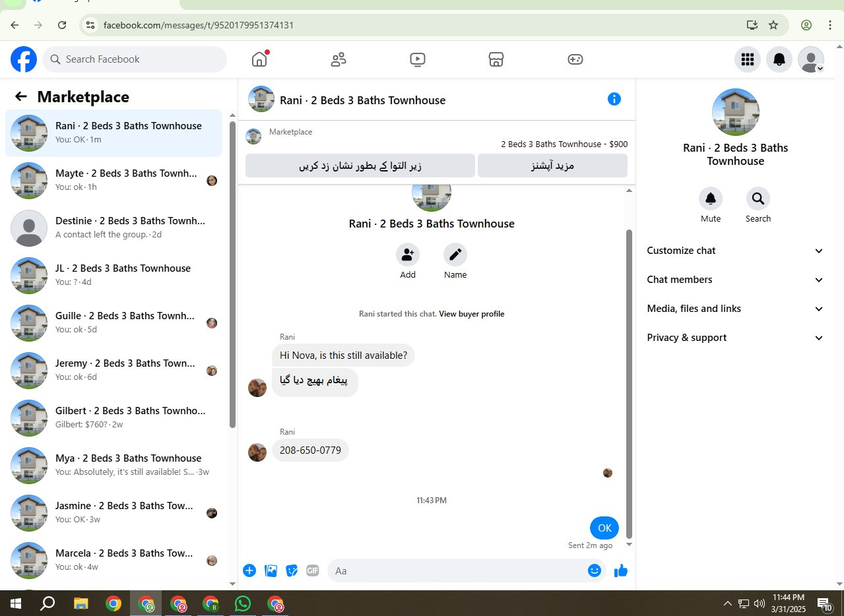Screen dimensions: 844x616
Task: Open the Notifications bell
Action: [779, 59]
